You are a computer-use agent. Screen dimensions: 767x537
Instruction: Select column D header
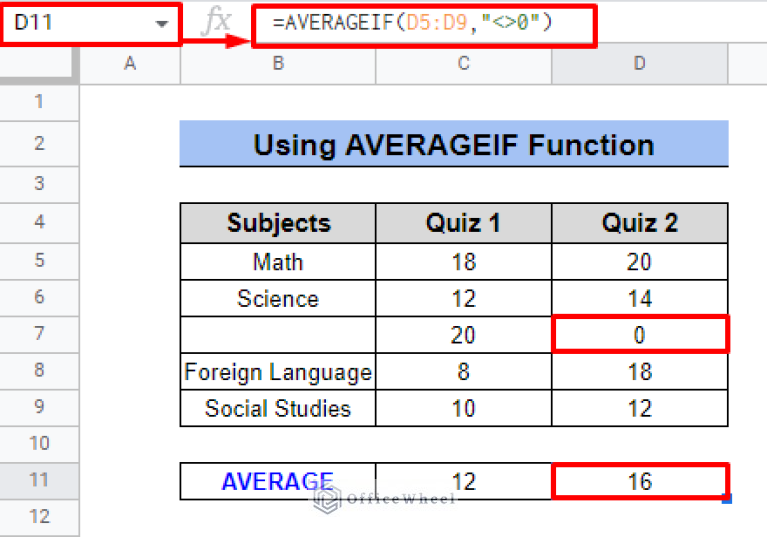point(639,64)
